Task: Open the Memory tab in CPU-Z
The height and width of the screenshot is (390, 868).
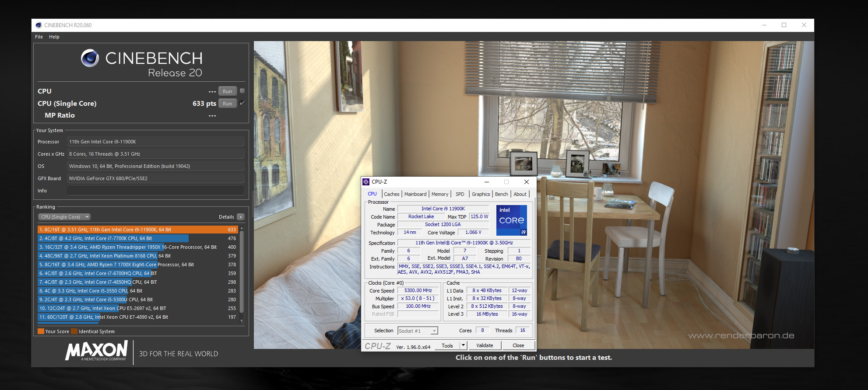Action: (x=440, y=194)
